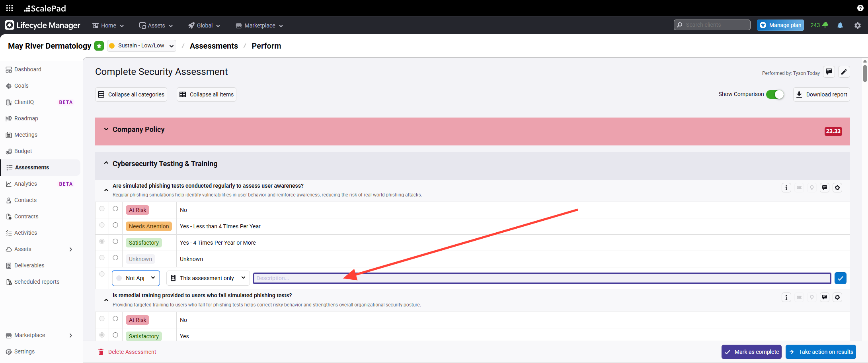Image resolution: width=868 pixels, height=363 pixels.
Task: Collapse the Cybersecurity Testing & Training category
Action: click(106, 163)
